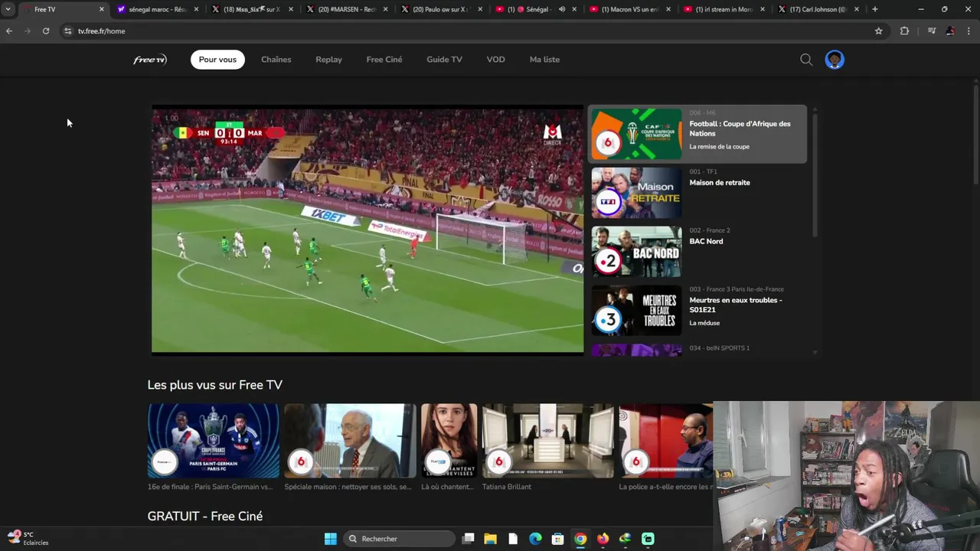This screenshot has height=551, width=980.
Task: Select France 3 Meurtres en eaux troubles
Action: (697, 310)
